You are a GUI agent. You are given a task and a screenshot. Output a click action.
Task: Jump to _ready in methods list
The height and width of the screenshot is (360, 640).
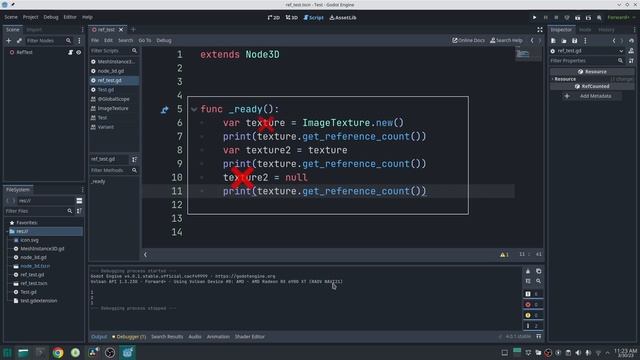click(98, 182)
